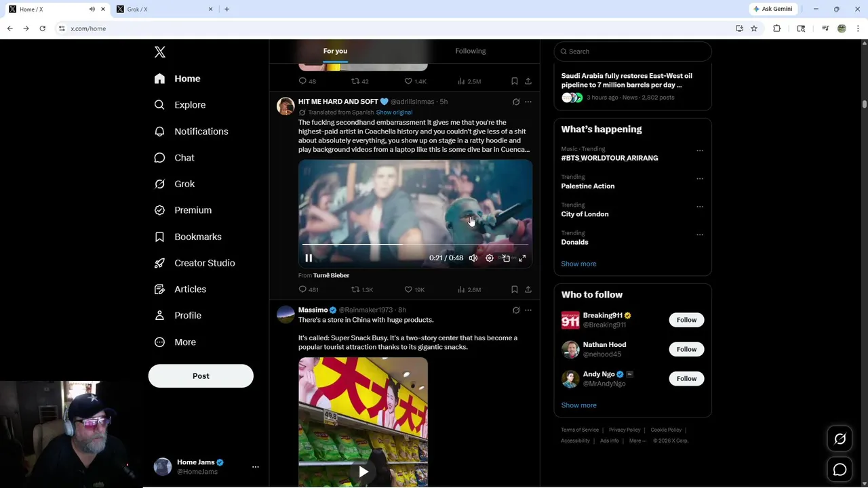Seek on the video progress bar
Viewport: 868px width, 488px height.
pos(415,244)
